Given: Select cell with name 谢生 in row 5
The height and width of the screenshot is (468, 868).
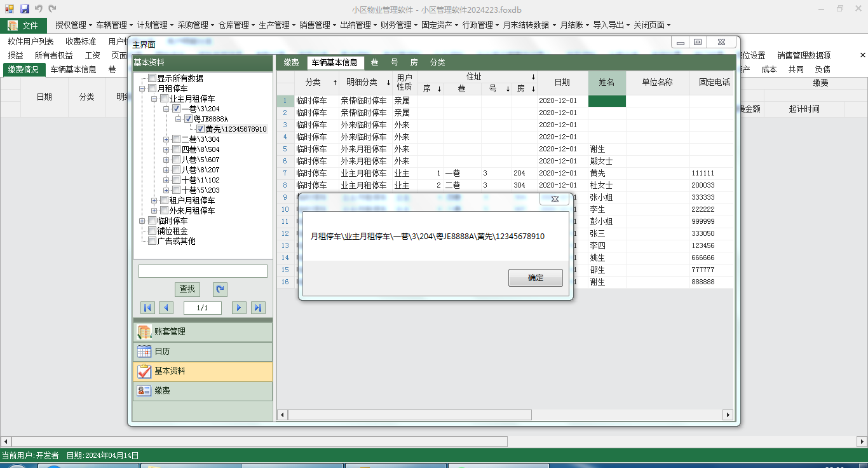Looking at the screenshot, I should tap(607, 149).
